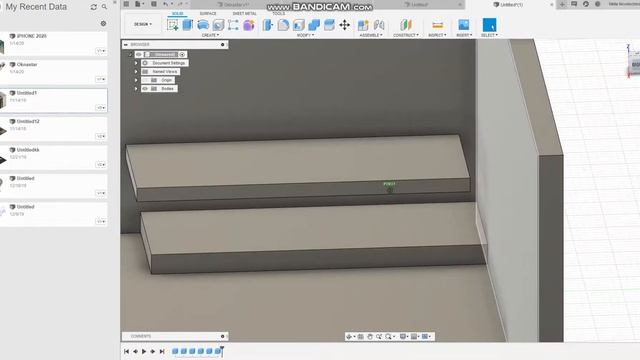Select the Revolve tool icon
The image size is (640, 360).
[203, 25]
